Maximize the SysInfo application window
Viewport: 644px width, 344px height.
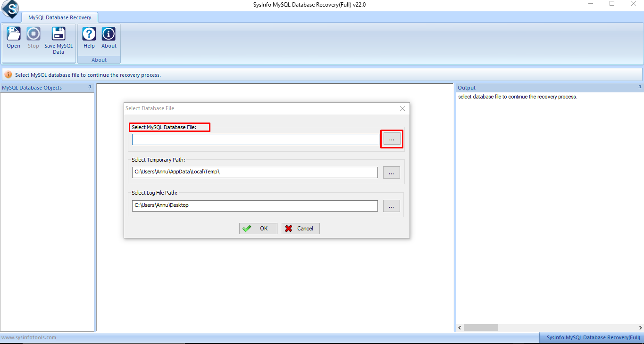(612, 4)
